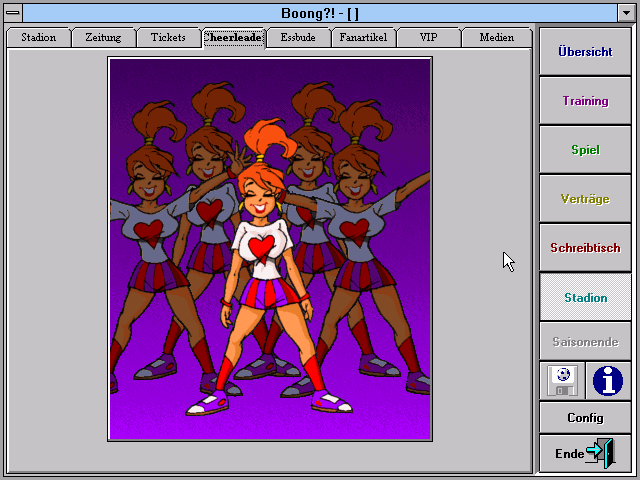The width and height of the screenshot is (640, 480).
Task: Open the Config button
Action: pyautogui.click(x=585, y=418)
